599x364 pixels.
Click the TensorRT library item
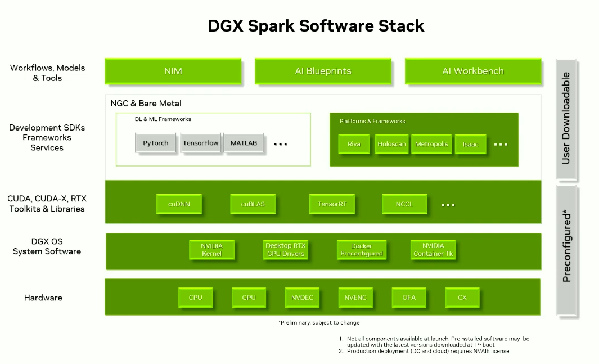click(332, 204)
